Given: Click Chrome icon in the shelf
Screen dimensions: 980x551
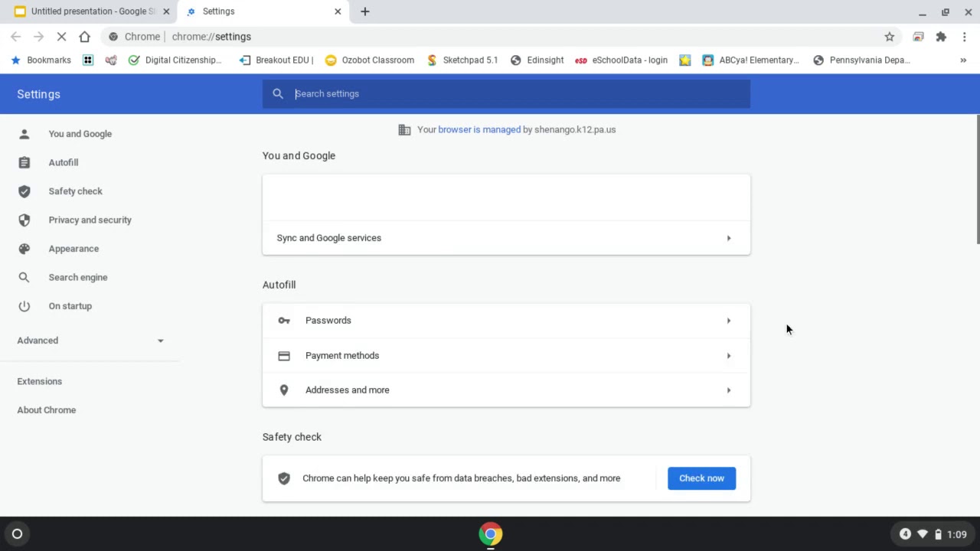Looking at the screenshot, I should [x=491, y=534].
